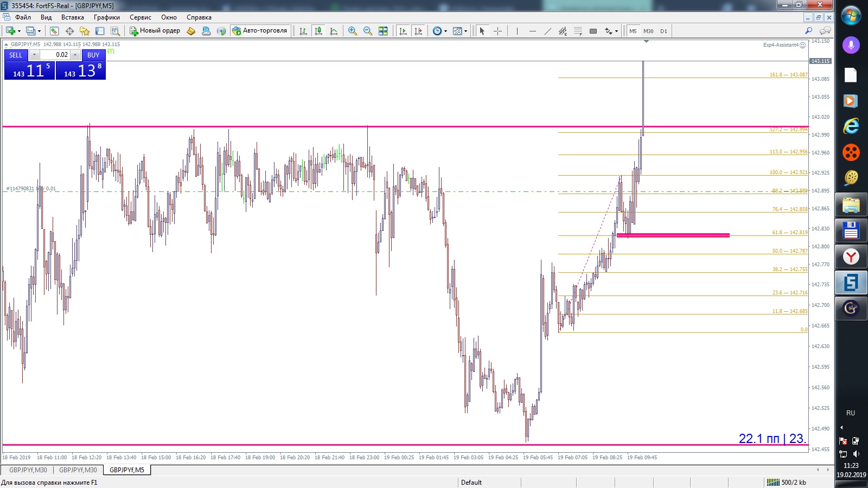This screenshot has height=488, width=868.
Task: Click the Windows Start orb
Action: point(851,15)
